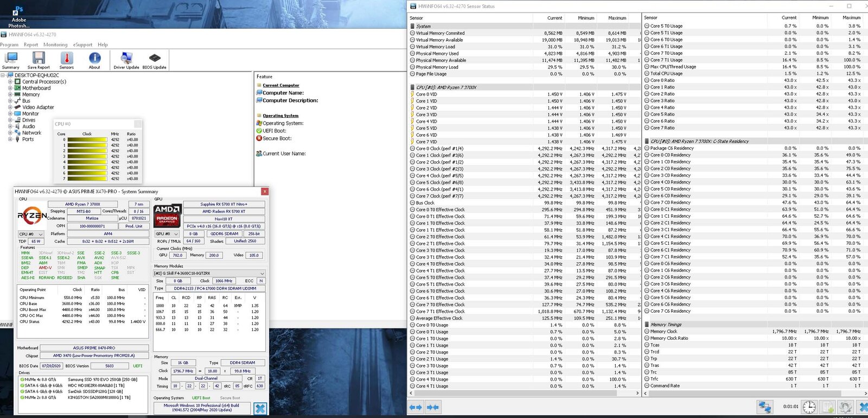Click the Network icon in device tree
Image resolution: width=868 pixels, height=418 pixels.
point(18,133)
